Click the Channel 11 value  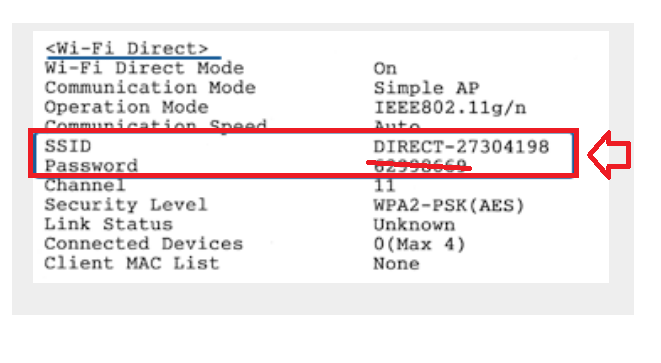click(x=384, y=186)
